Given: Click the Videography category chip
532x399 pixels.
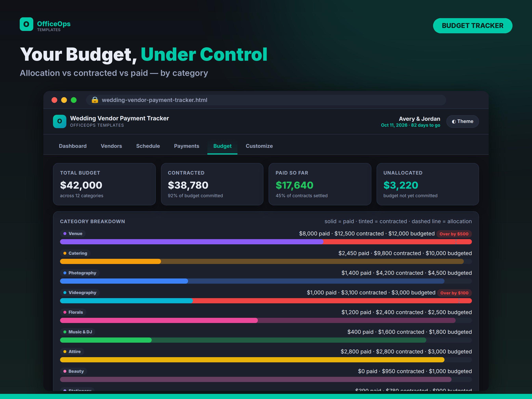Looking at the screenshot, I should point(80,293).
